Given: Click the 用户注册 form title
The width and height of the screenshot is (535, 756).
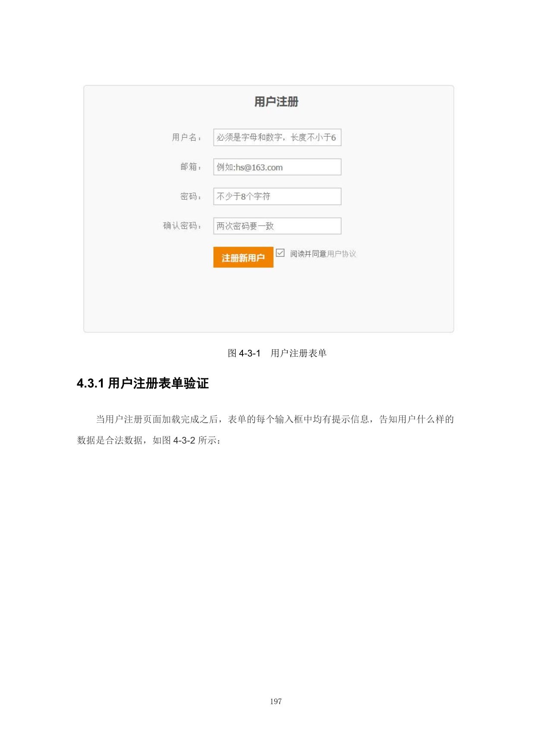Looking at the screenshot, I should pos(276,102).
